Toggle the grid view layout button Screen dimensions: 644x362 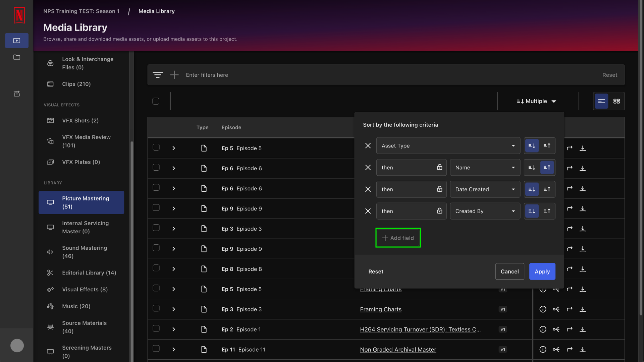(x=616, y=101)
